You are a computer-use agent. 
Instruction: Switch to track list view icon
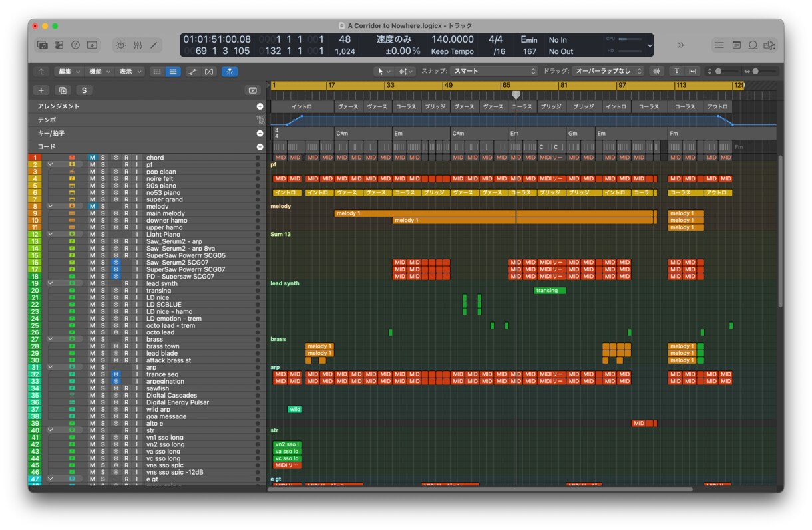click(x=173, y=72)
